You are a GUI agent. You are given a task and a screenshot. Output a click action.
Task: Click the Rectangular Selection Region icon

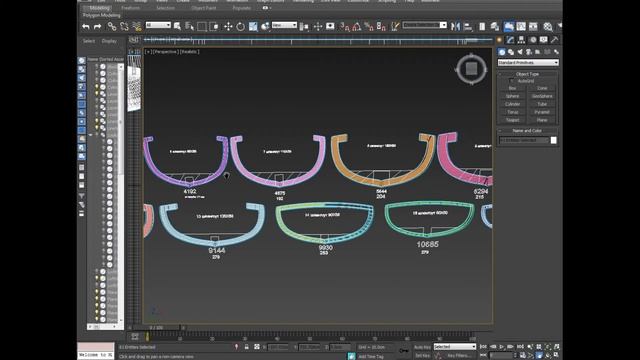click(x=202, y=27)
